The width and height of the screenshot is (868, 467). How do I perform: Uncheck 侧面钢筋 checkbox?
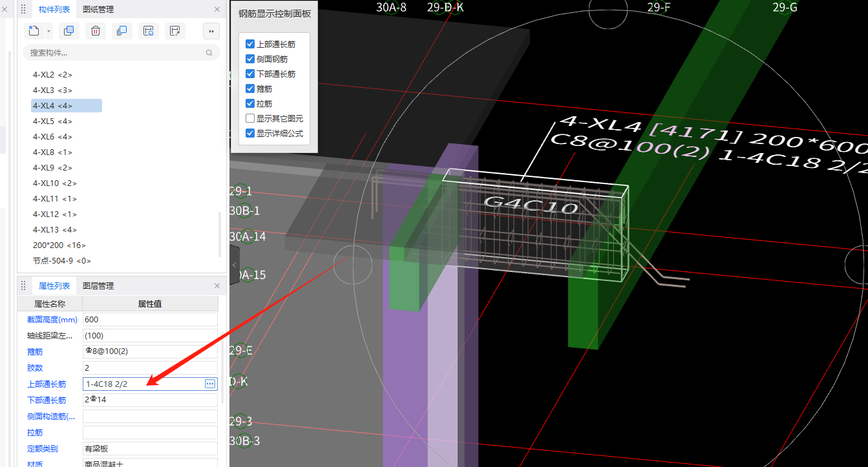(250, 59)
